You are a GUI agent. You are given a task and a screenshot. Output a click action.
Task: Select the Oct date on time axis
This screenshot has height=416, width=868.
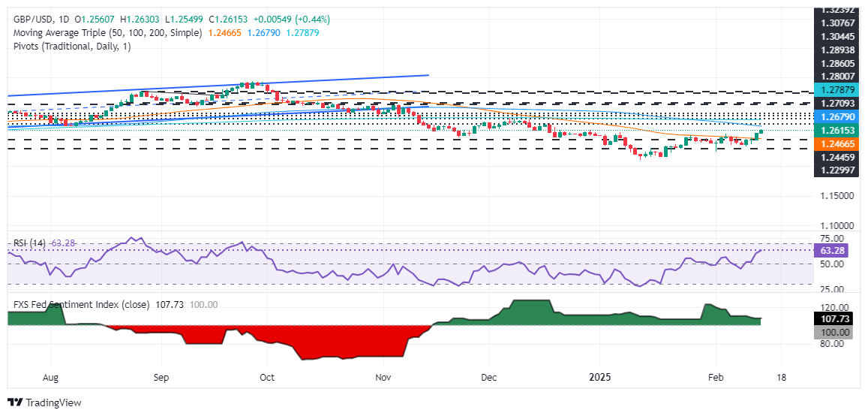[x=267, y=377]
